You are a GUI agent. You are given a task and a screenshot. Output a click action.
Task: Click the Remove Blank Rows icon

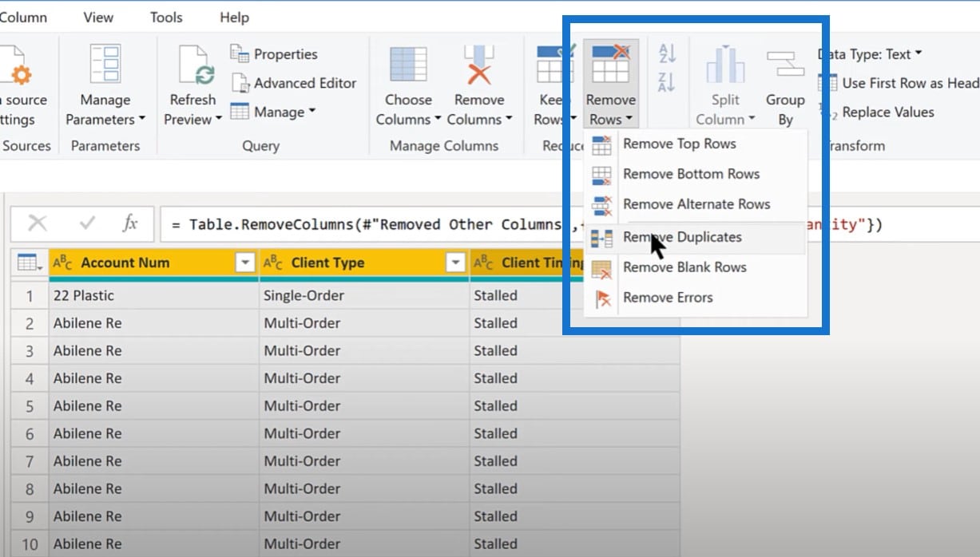coord(601,269)
